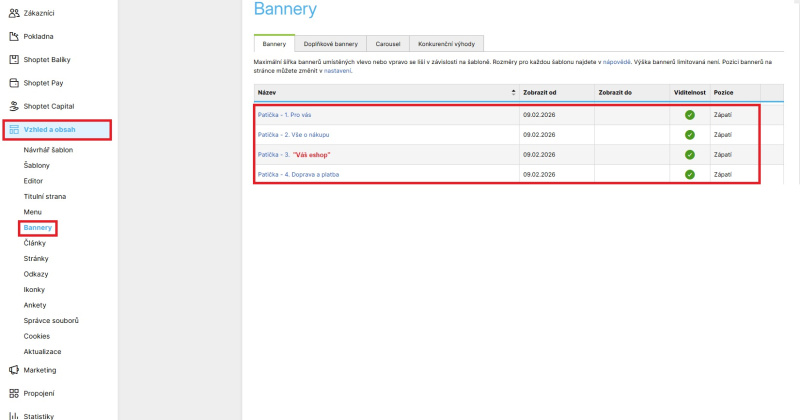Open banner Patička - 4. Doprava a platba

tap(298, 175)
